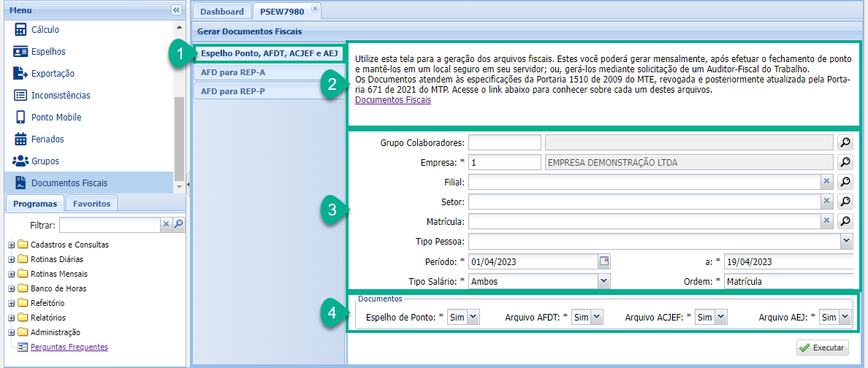Open Ponto Mobile phone icon
Viewport: 868px width, 368px height.
point(20,118)
